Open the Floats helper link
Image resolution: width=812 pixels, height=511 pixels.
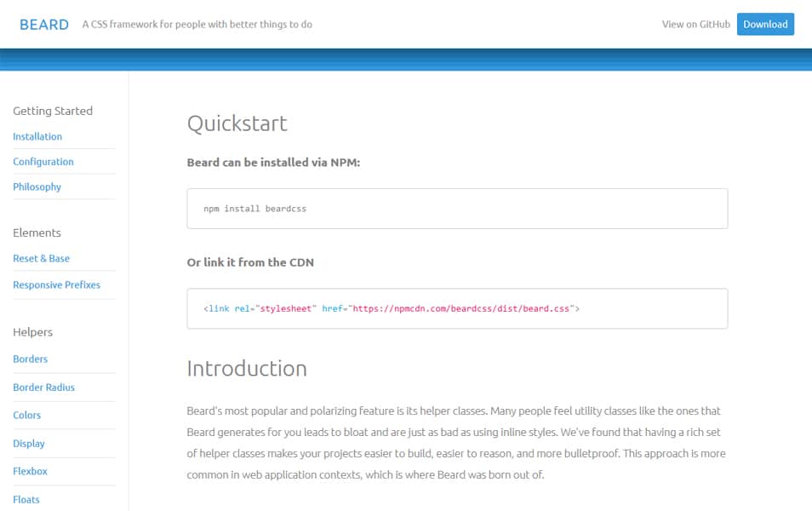[26, 500]
